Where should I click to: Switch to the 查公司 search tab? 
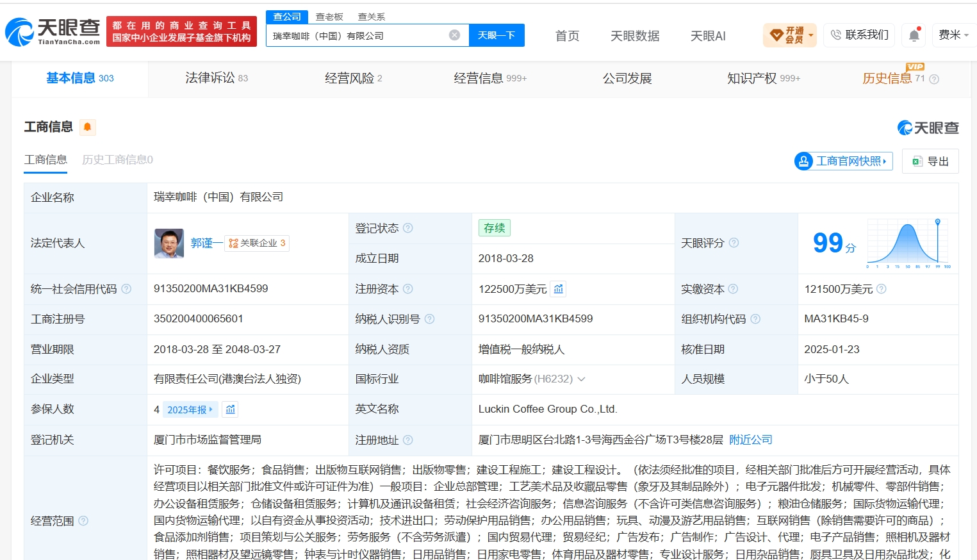287,17
